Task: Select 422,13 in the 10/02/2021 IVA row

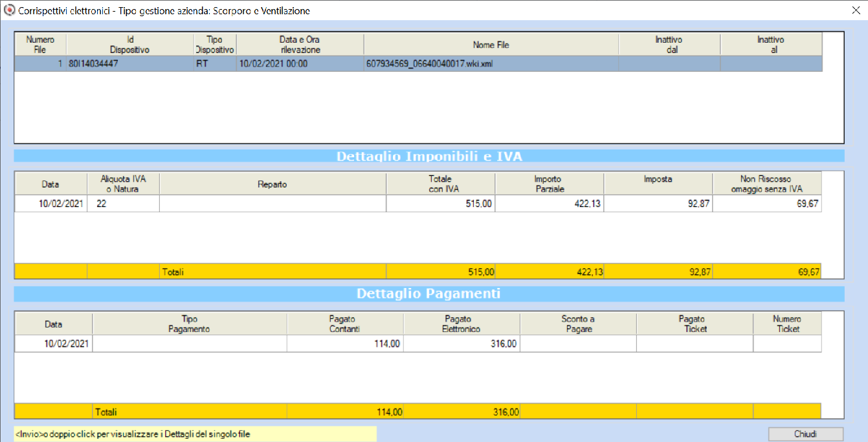Action: [x=549, y=203]
